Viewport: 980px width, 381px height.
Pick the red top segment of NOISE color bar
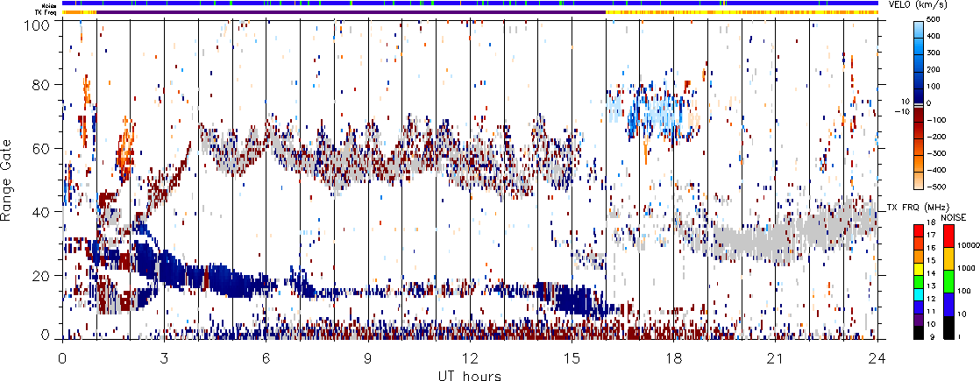point(949,236)
